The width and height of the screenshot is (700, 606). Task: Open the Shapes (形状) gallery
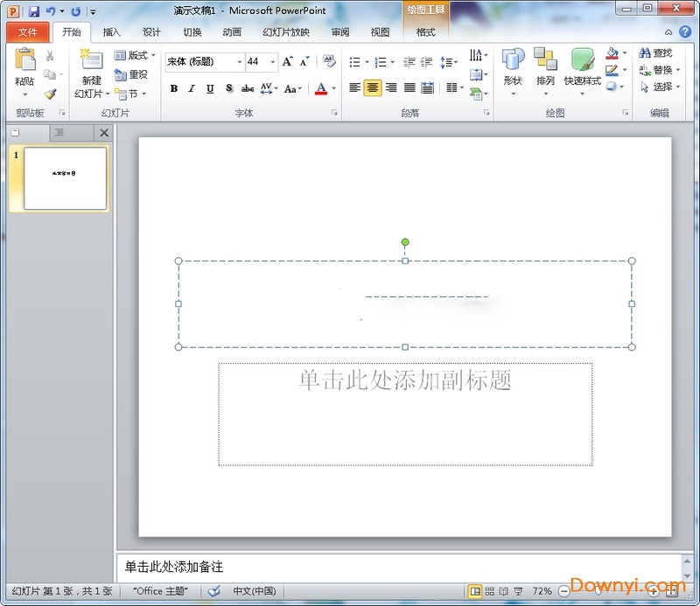512,73
